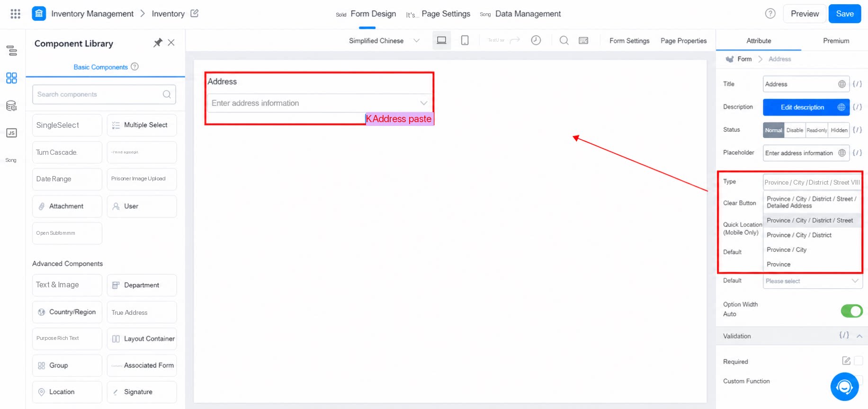Switch to the Premium tab
Screen dimensions: 868x409
point(836,41)
